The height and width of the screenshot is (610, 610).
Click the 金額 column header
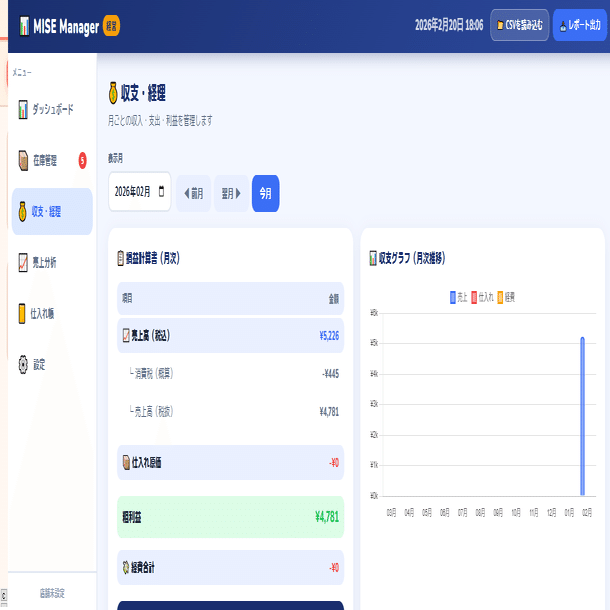[x=334, y=298]
